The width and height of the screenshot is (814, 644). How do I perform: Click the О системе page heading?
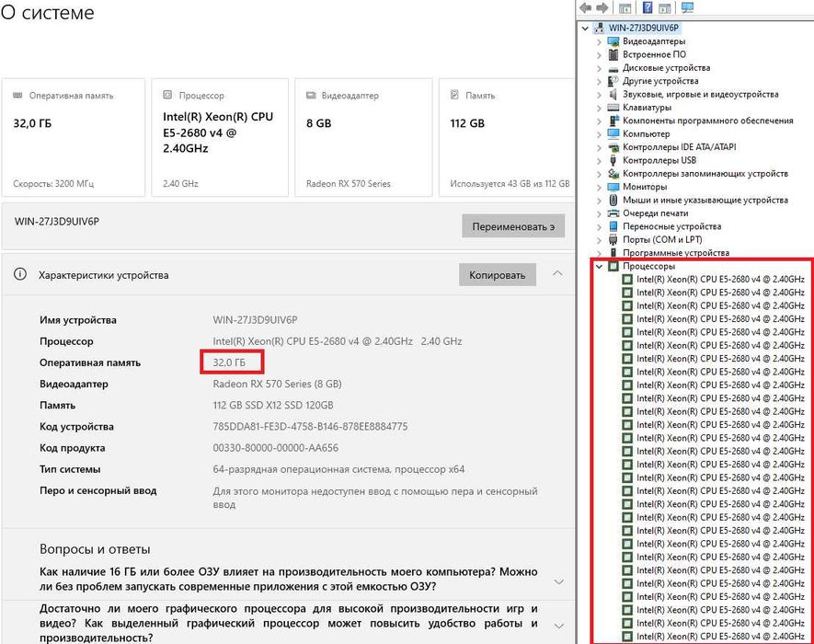click(x=47, y=13)
